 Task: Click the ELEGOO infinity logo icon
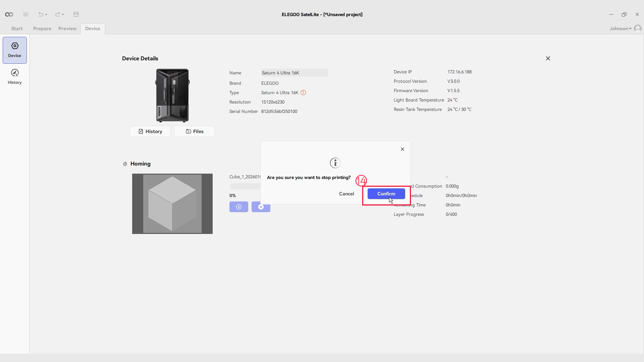pos(9,14)
